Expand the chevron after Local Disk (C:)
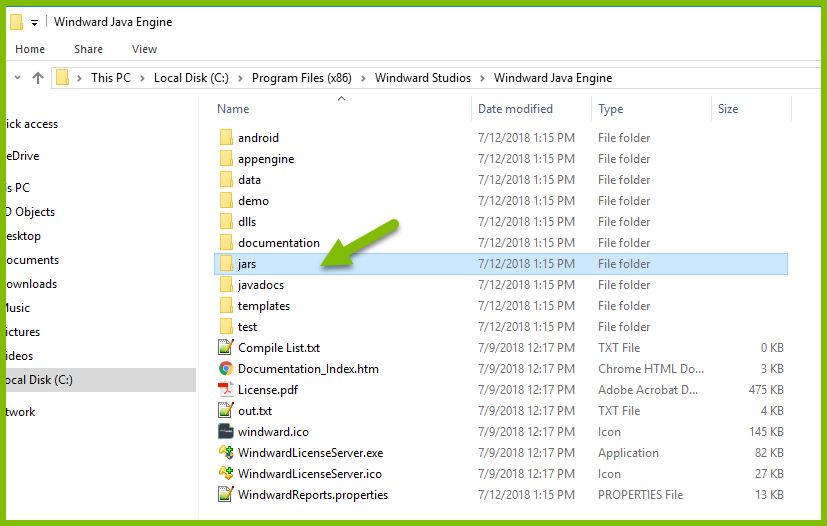 pos(241,78)
